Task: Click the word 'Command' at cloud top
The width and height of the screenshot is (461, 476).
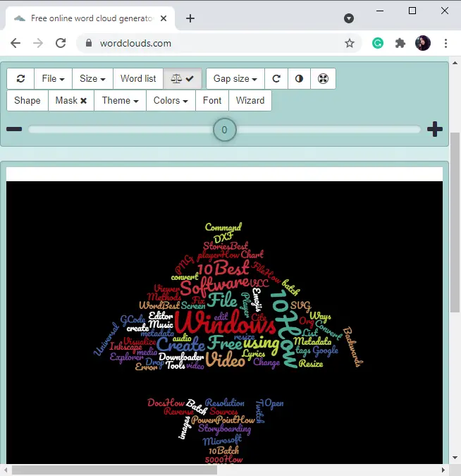Action: [x=223, y=227]
